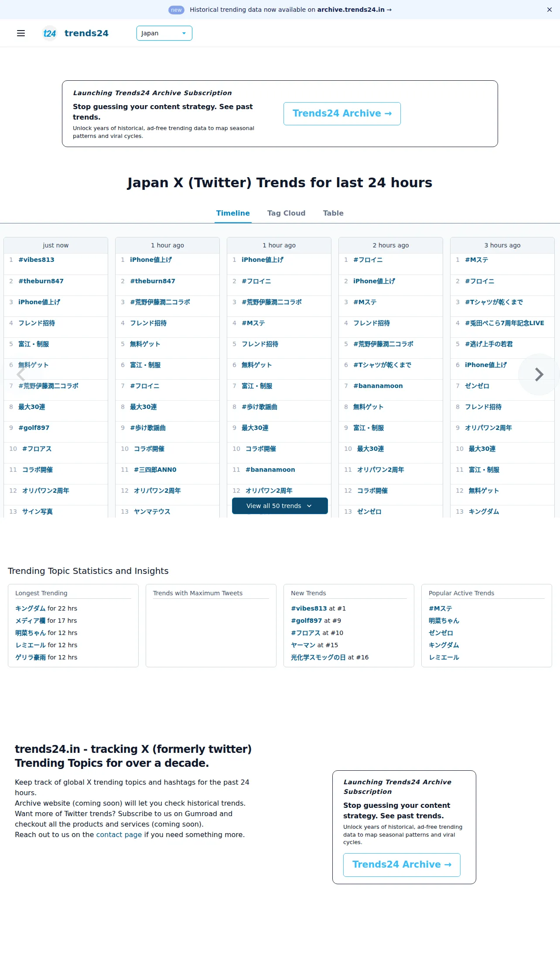Open #Mステ in Popular Active Trends

(x=440, y=608)
